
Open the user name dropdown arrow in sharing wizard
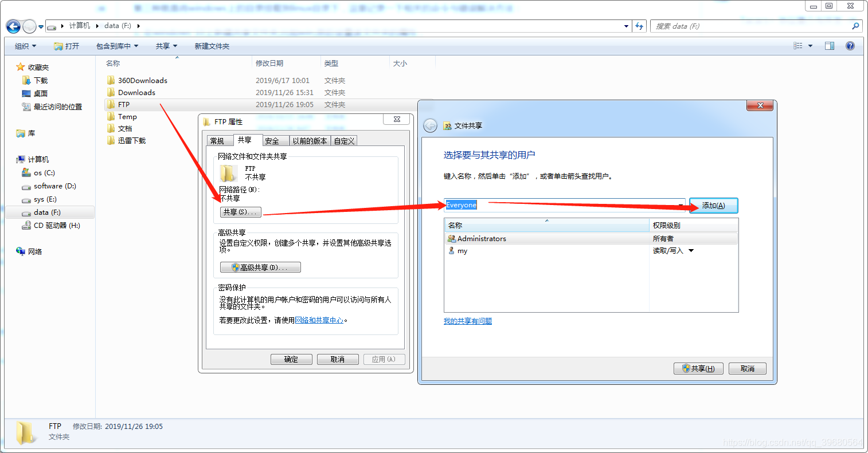click(681, 205)
